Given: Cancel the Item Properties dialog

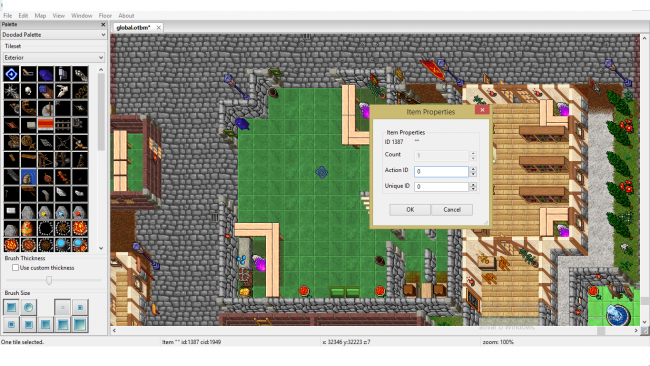Looking at the screenshot, I should pyautogui.click(x=452, y=210).
